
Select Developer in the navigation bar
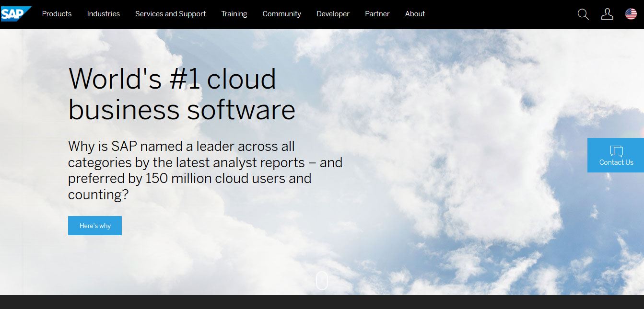pos(333,14)
